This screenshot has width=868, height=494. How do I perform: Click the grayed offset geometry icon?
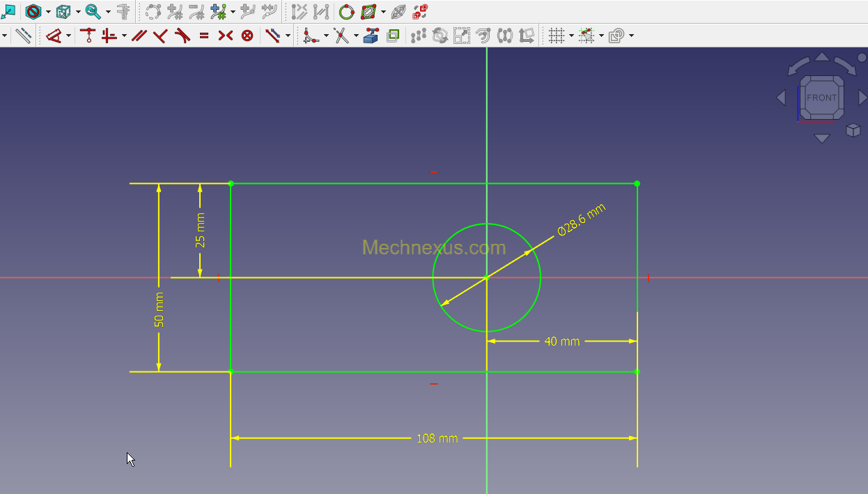click(483, 36)
